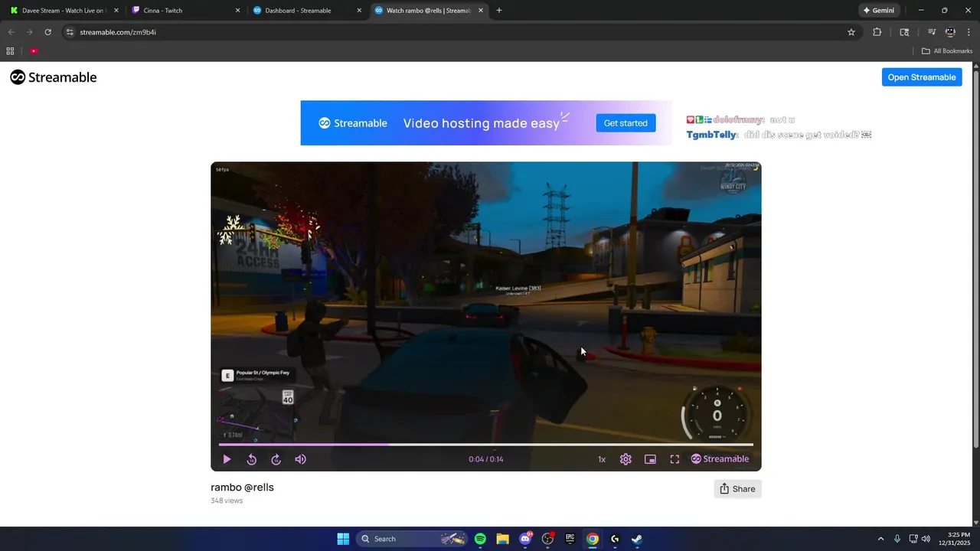Open video player settings gear
This screenshot has height=551, width=980.
(x=626, y=459)
